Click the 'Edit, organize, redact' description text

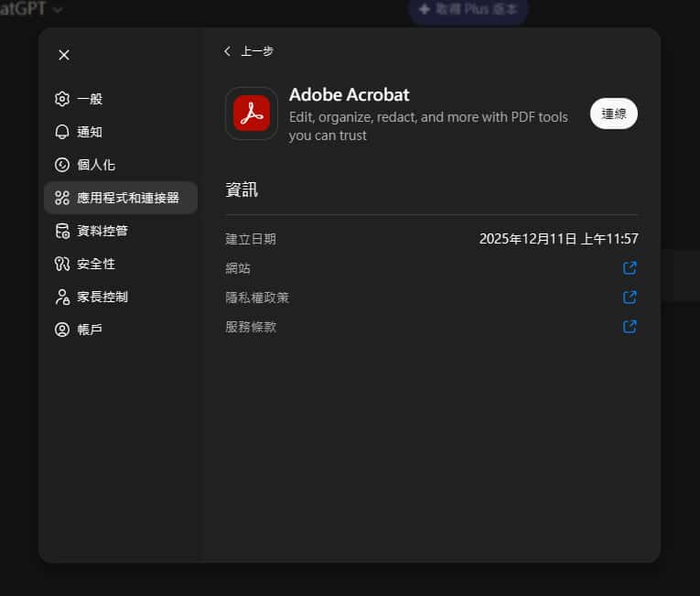click(428, 126)
